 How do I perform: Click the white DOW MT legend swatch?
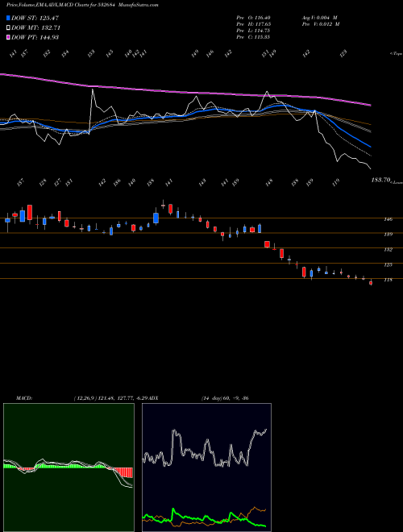click(8, 28)
